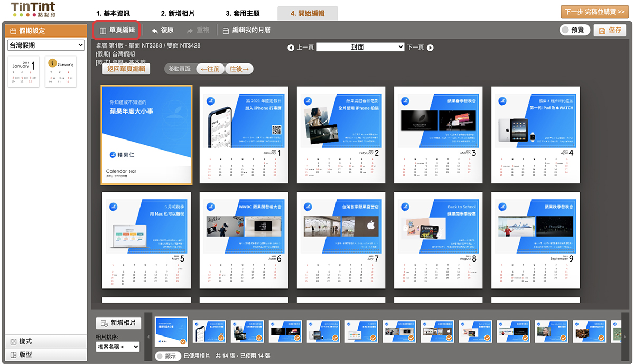
Task: Move page forward with ←往前 button
Action: 210,69
